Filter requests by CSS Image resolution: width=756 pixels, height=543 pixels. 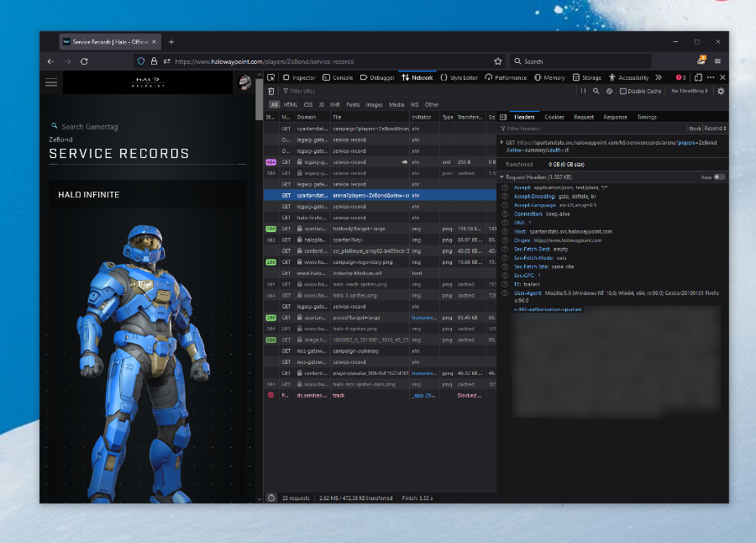point(308,104)
